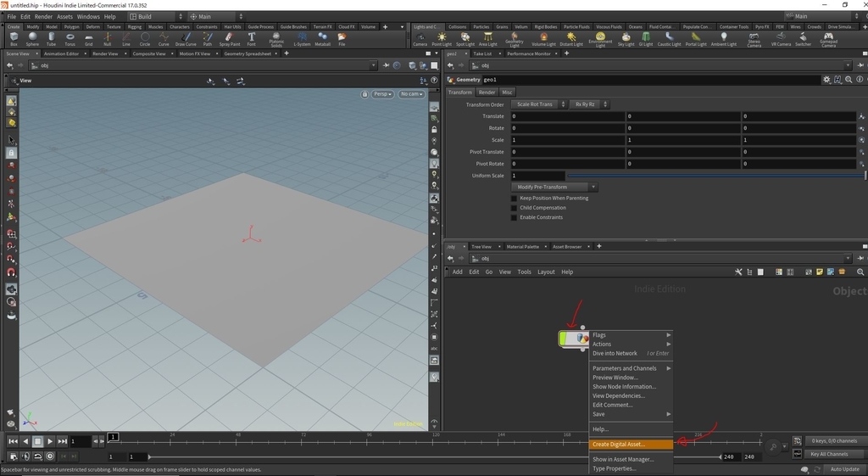Add an Environment Light from the shelf

click(x=600, y=39)
